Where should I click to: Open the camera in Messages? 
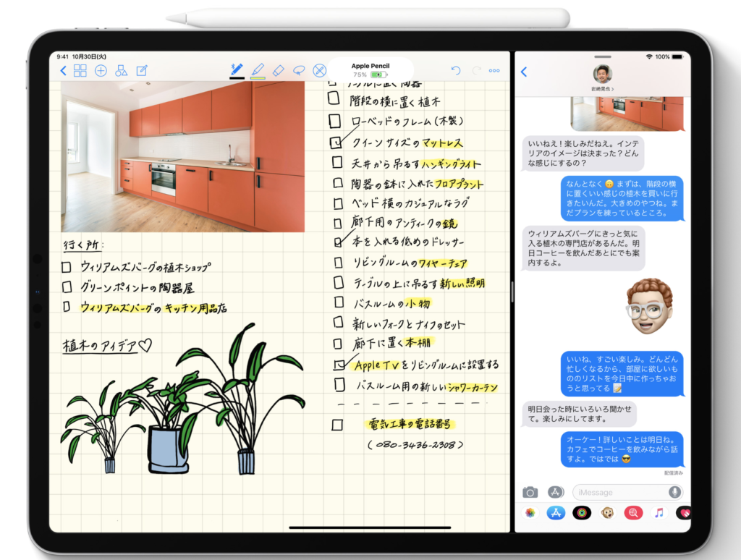tap(530, 492)
